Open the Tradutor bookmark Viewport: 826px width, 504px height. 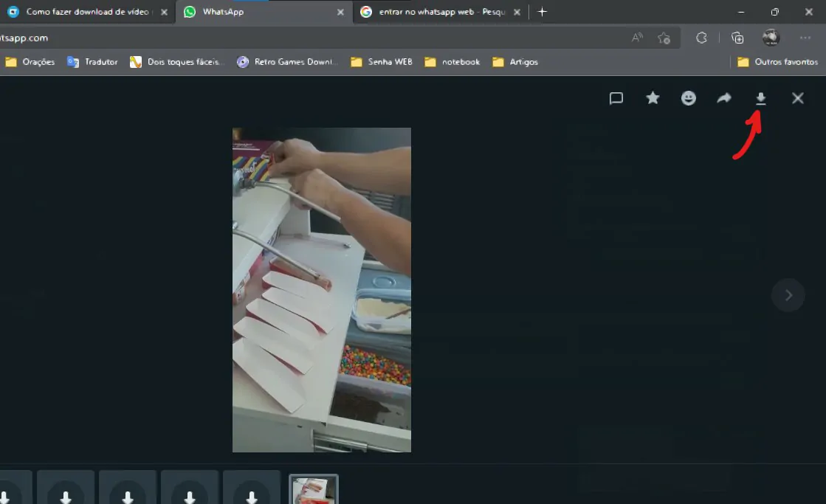92,62
